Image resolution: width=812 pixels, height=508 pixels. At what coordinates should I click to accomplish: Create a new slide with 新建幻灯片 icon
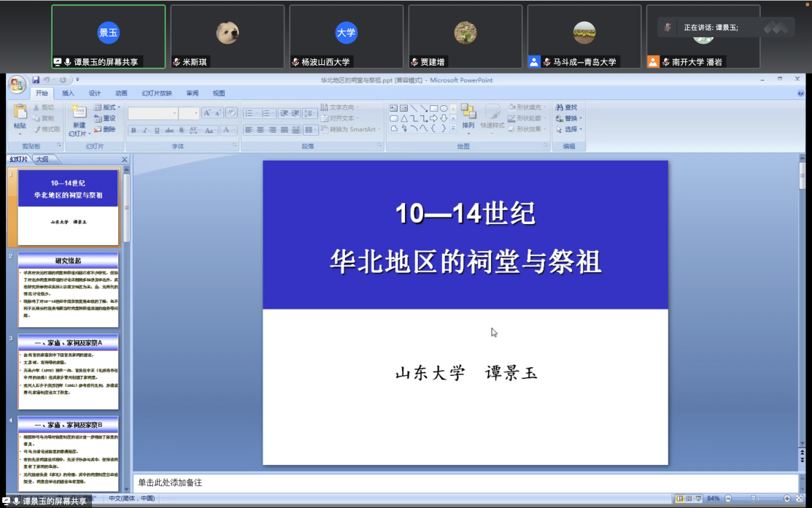(78, 112)
